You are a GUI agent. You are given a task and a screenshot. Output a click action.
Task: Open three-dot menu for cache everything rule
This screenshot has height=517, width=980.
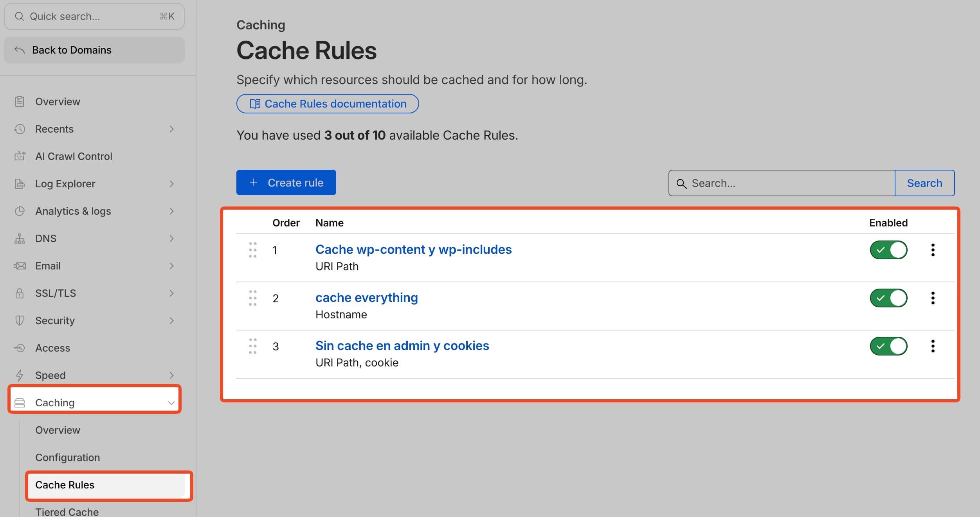click(933, 298)
